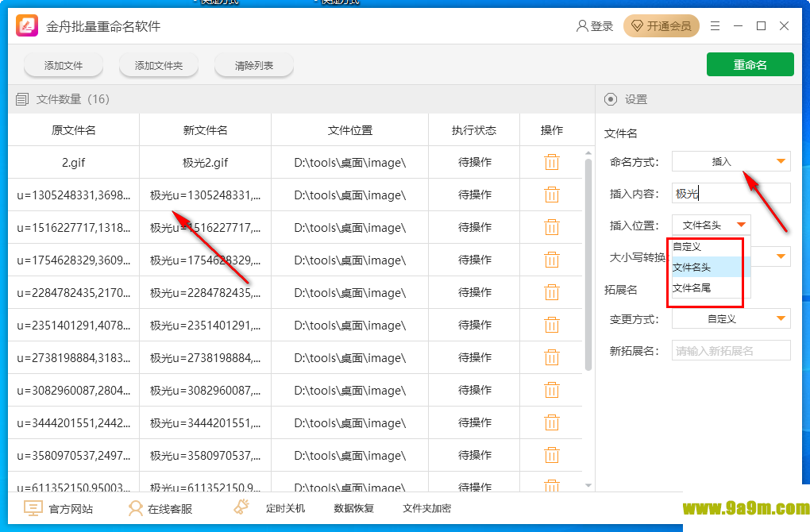
Task: Click the trash icon for the u=2284782435 row
Action: point(552,292)
